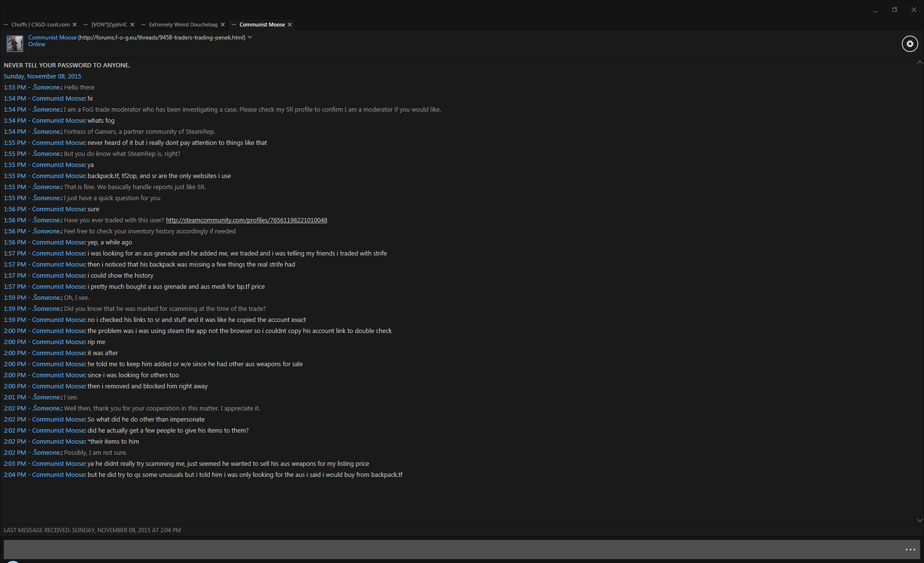Expand dropdown arrow beside Communist Moose name

point(250,38)
